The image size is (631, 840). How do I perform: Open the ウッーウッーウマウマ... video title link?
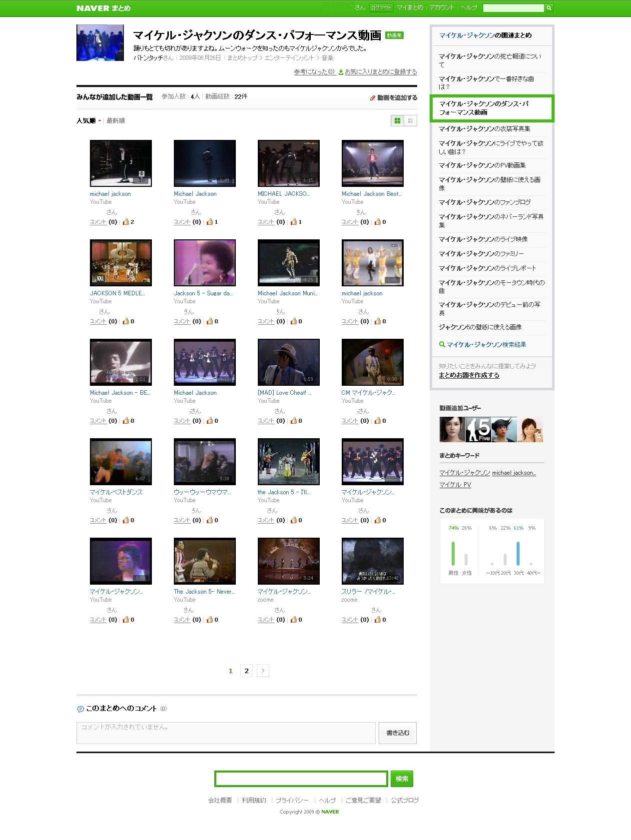coord(202,492)
